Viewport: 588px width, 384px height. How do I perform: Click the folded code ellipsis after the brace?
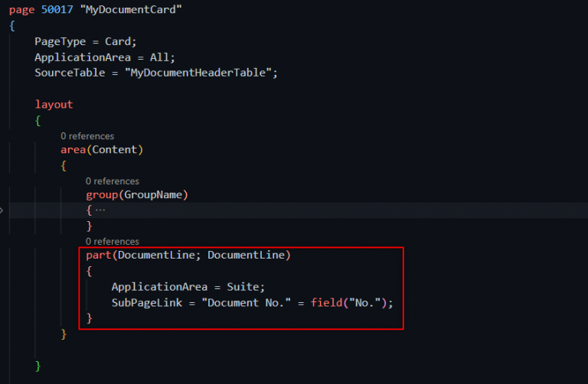tap(100, 210)
